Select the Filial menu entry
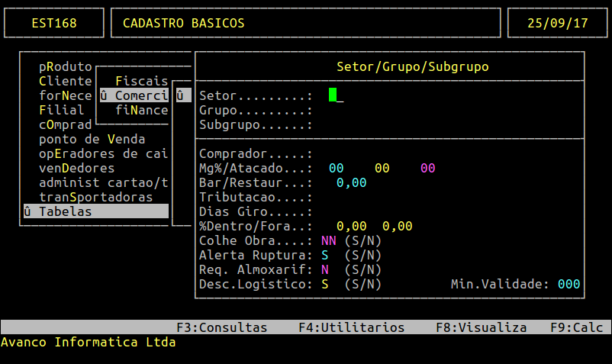 (x=61, y=110)
